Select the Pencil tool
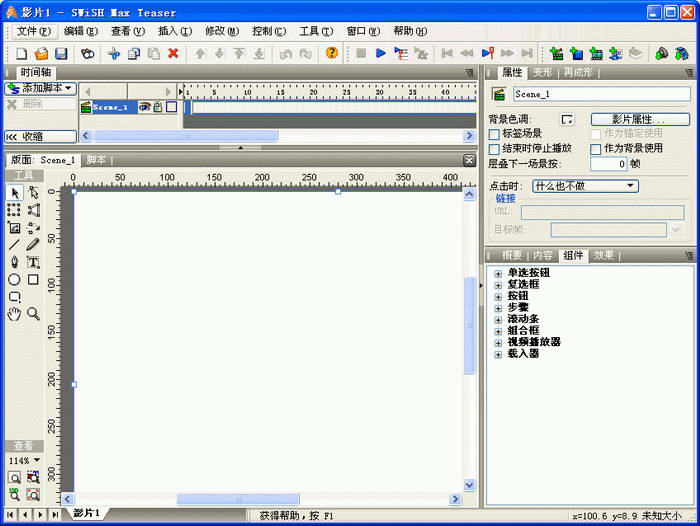Image resolution: width=700 pixels, height=526 pixels. (x=33, y=245)
